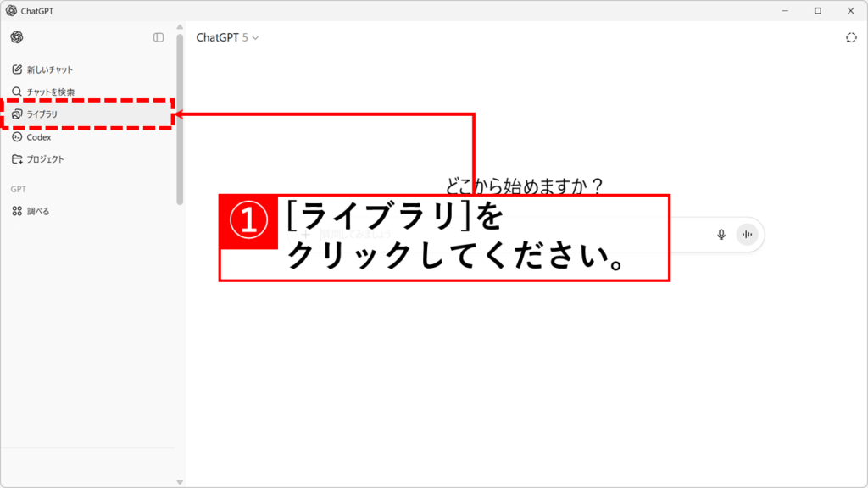Viewport: 868px width, 488px height.
Task: Collapse the sidebar with the panel toggle icon
Action: [159, 37]
